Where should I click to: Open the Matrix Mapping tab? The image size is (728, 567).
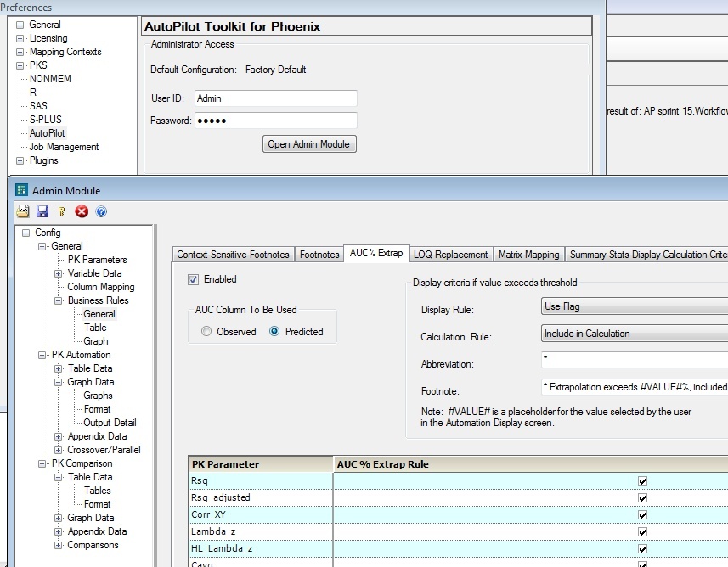(x=529, y=255)
